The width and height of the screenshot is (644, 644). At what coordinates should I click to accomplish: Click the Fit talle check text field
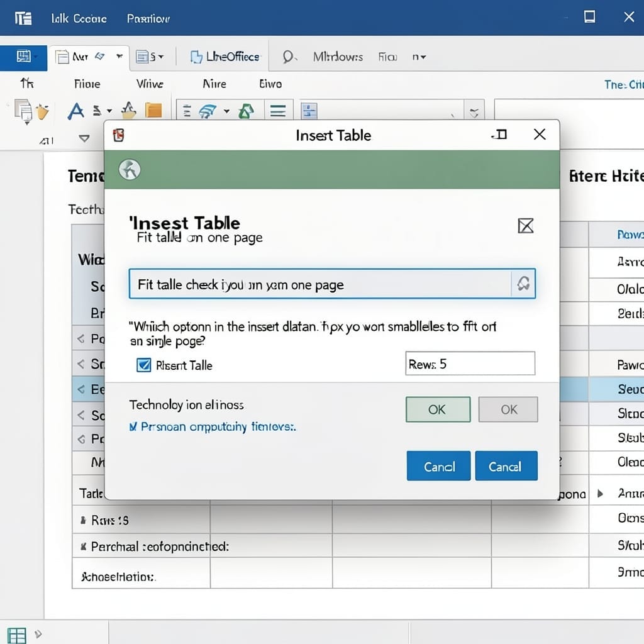point(332,284)
